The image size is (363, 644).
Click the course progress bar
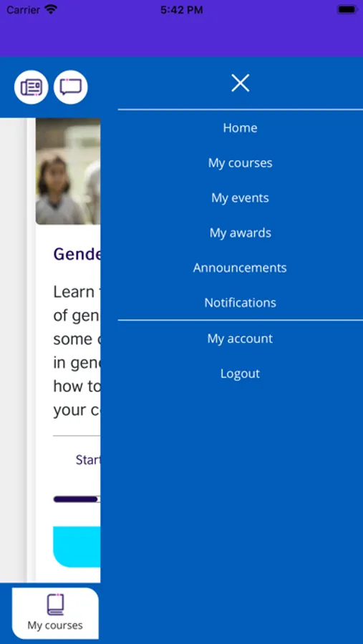coord(77,499)
